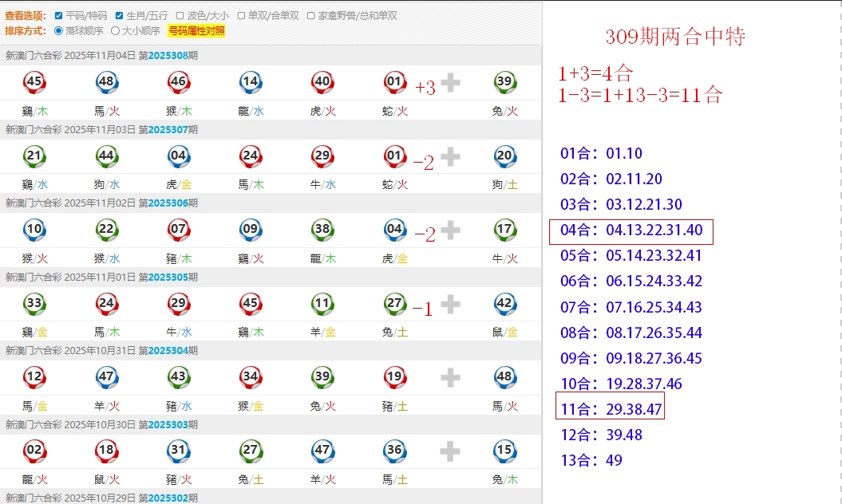Click the blue ball 48 in first row
This screenshot has width=842, height=504.
[106, 82]
